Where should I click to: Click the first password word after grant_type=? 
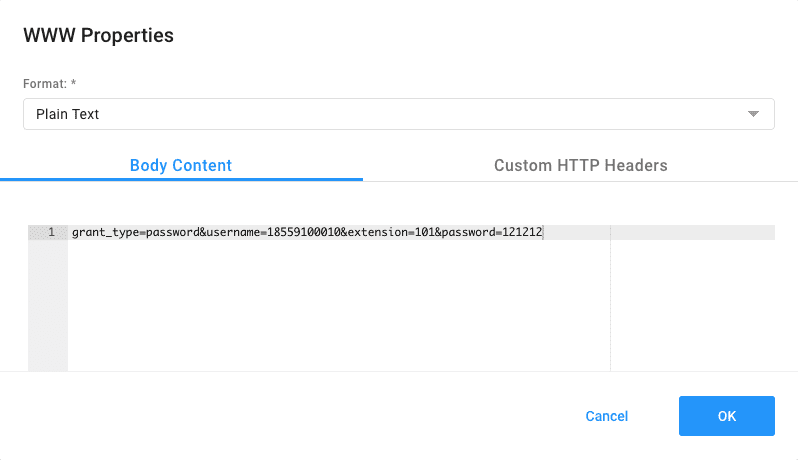(x=175, y=232)
